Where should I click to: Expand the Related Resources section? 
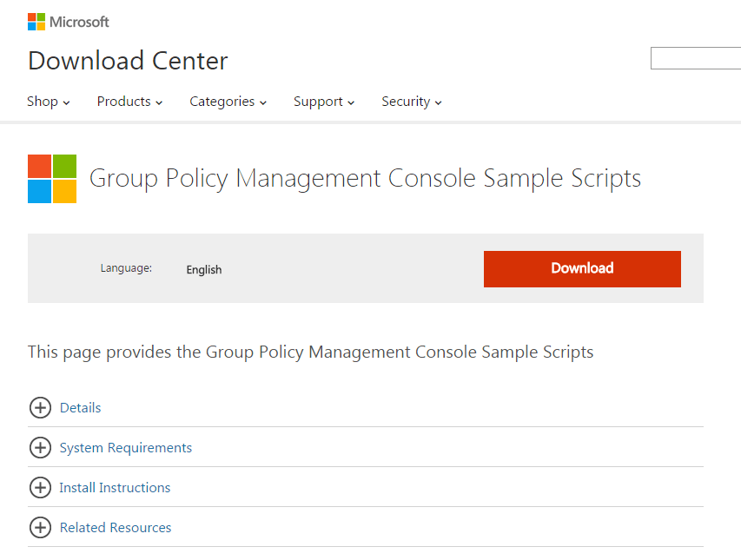116,528
